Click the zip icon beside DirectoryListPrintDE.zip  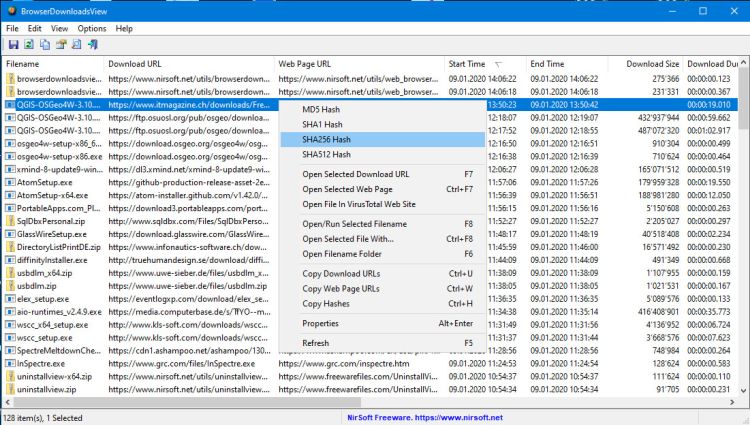(10, 247)
